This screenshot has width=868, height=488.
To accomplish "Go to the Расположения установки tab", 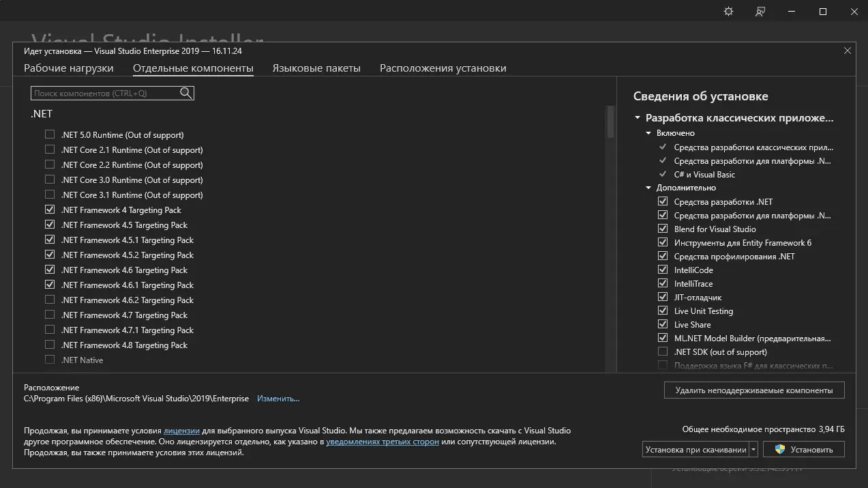I will point(443,68).
